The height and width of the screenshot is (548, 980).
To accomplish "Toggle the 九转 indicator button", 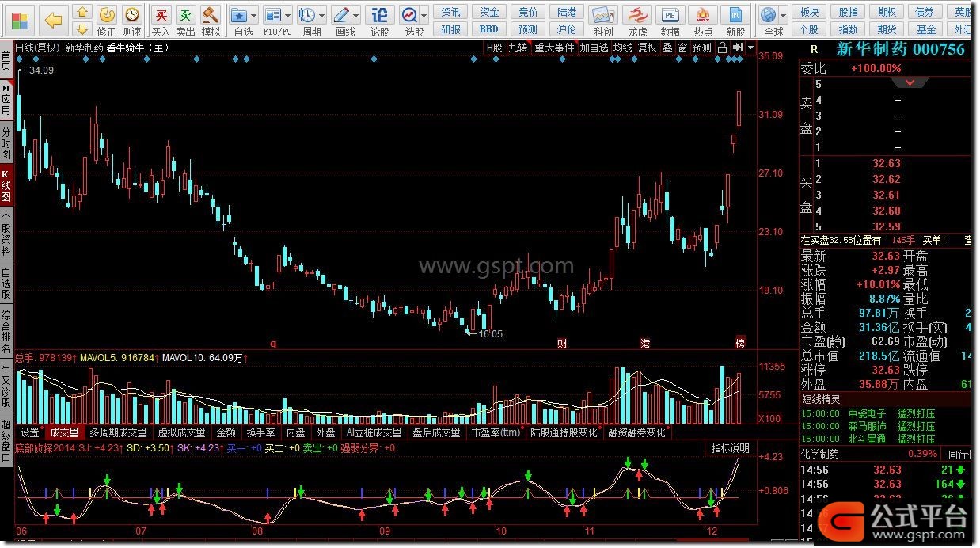I will point(518,48).
